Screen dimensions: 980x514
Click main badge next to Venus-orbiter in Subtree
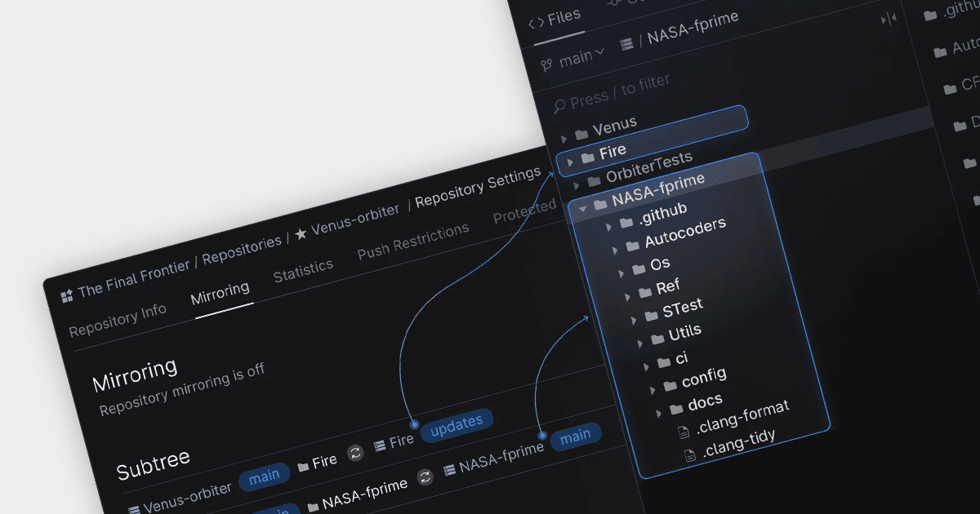click(264, 477)
